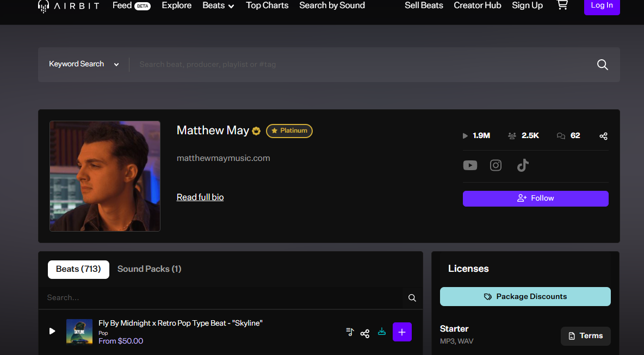Screen dimensions: 644x355
Task: Click the From $50.00 price
Action: click(121, 341)
